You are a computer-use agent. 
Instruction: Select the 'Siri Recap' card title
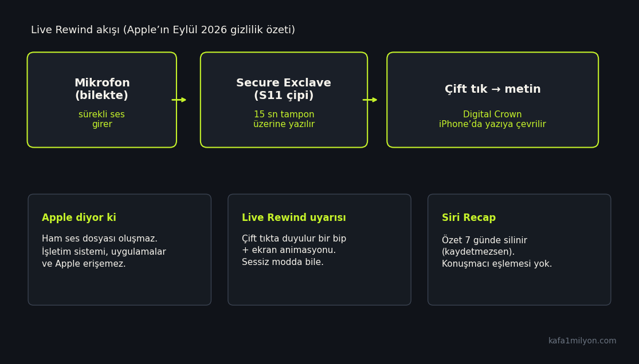pyautogui.click(x=469, y=218)
